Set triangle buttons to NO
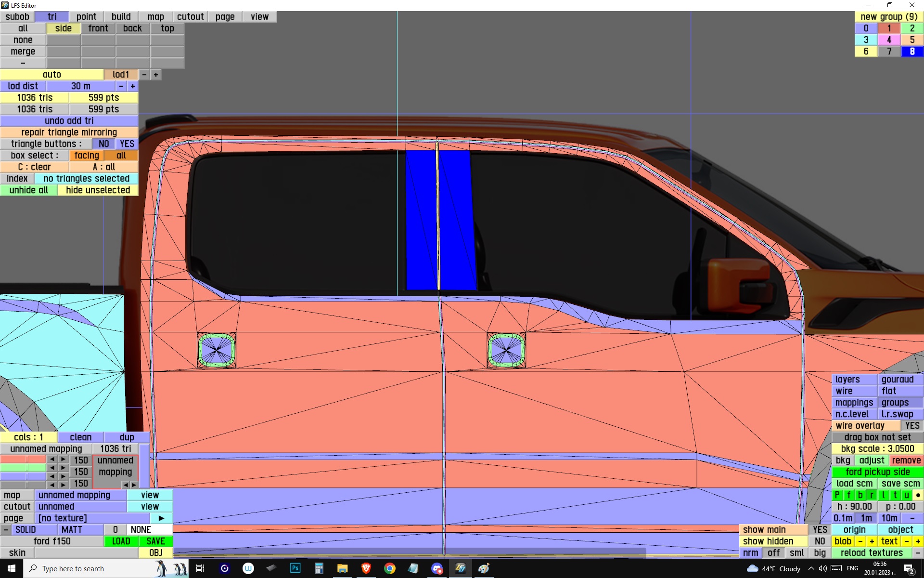The image size is (924, 578). [103, 144]
